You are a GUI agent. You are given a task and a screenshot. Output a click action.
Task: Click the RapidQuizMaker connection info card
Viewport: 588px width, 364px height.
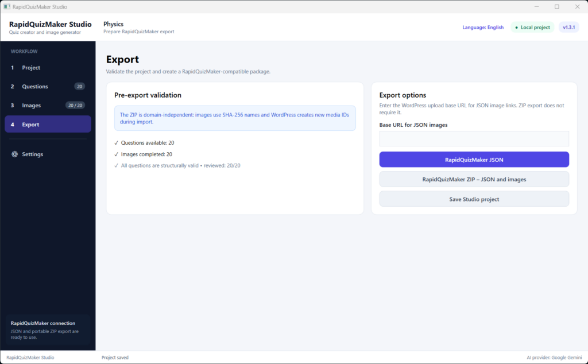tap(48, 330)
